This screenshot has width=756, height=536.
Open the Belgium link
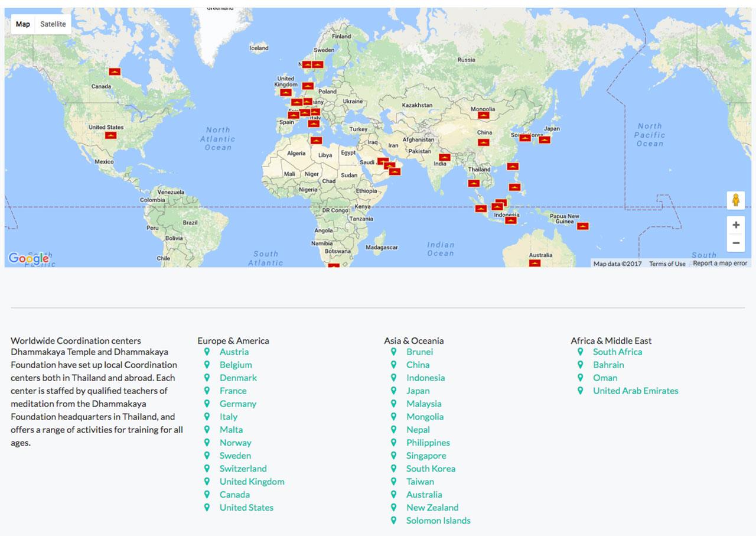coord(236,365)
